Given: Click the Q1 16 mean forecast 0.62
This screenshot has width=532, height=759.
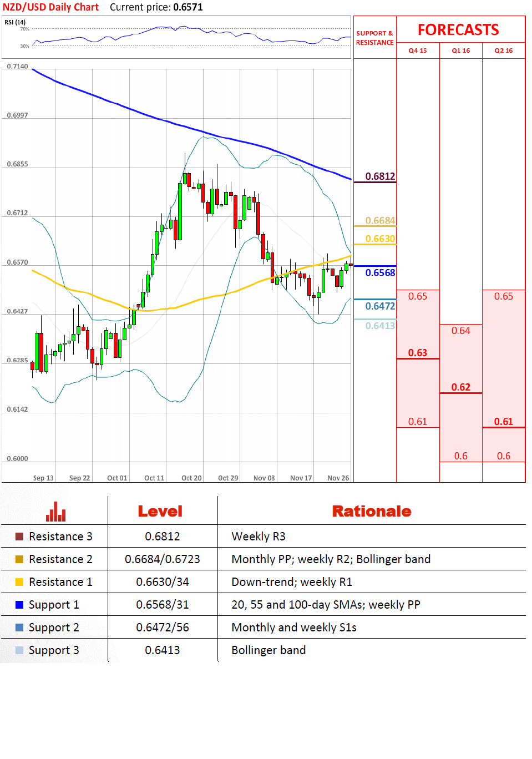Looking at the screenshot, I should tap(461, 387).
